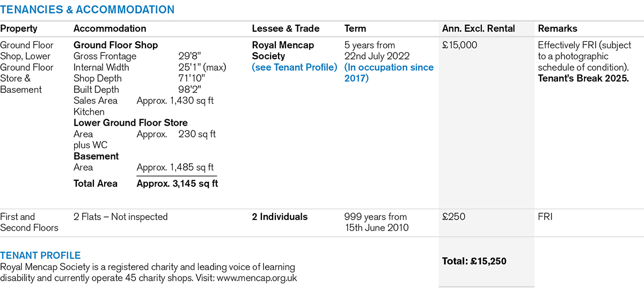Select the "2 Flats – Not inspected" text
644x292 pixels.
121,217
